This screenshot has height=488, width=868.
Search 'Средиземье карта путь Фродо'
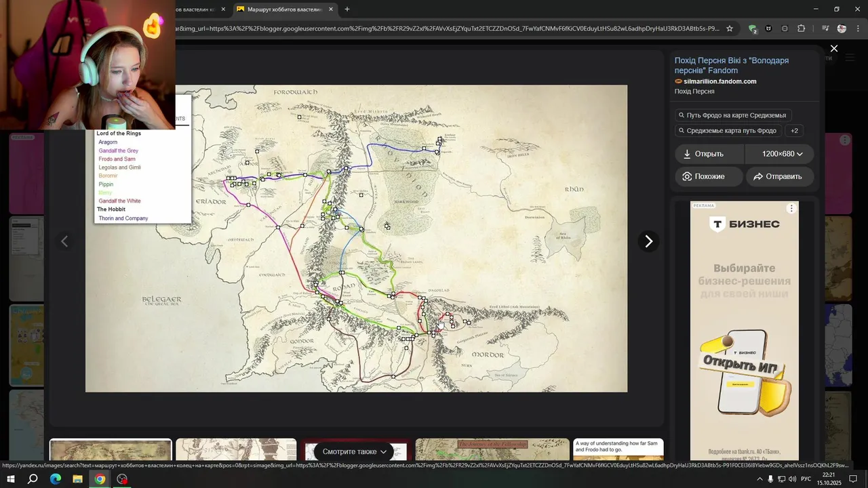click(728, 131)
